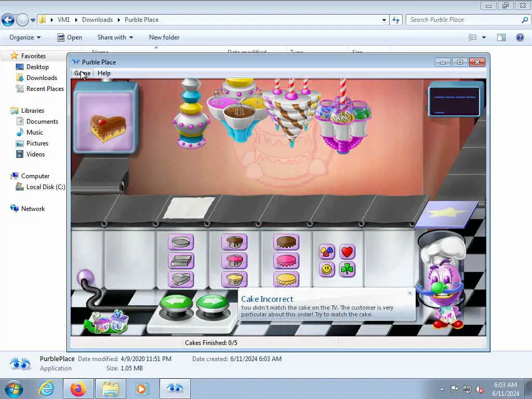This screenshot has height=399, width=532.
Task: Click the muted volume tray icon
Action: 480,389
